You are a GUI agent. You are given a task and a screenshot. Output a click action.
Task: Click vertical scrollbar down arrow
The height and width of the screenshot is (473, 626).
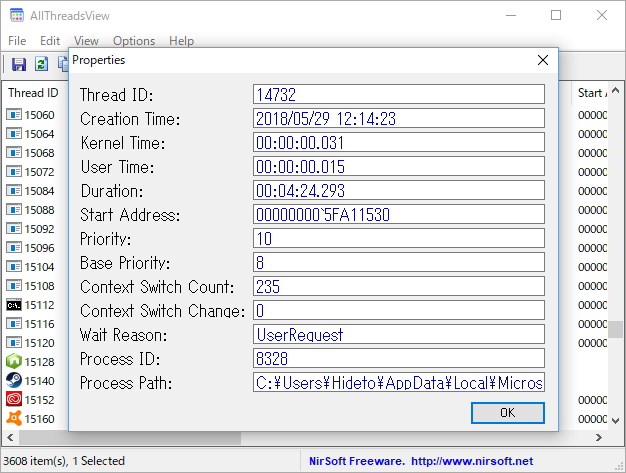(616, 420)
